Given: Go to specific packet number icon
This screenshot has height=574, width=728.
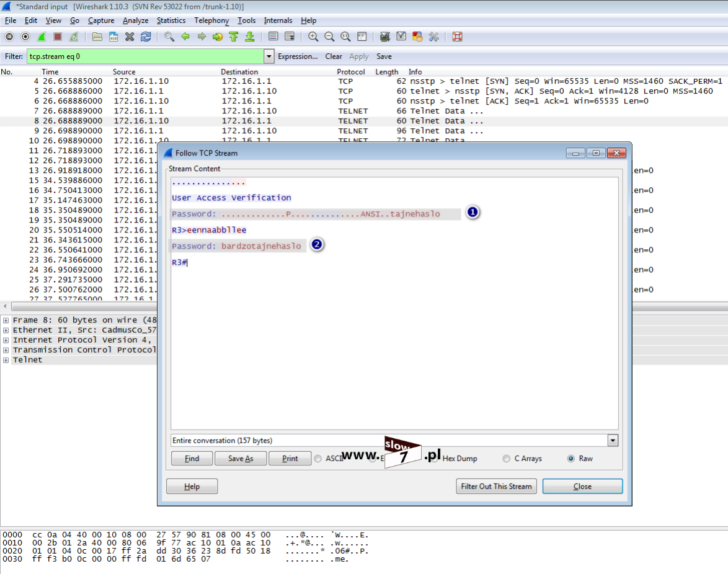Looking at the screenshot, I should pyautogui.click(x=217, y=37).
